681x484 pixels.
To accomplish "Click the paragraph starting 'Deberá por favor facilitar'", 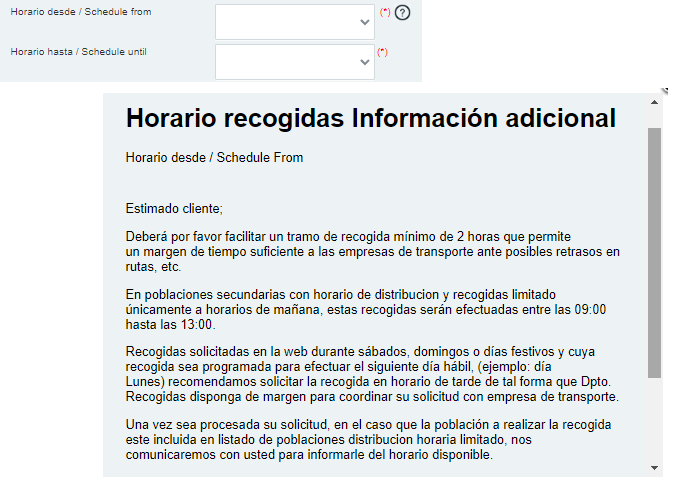I will coord(372,252).
